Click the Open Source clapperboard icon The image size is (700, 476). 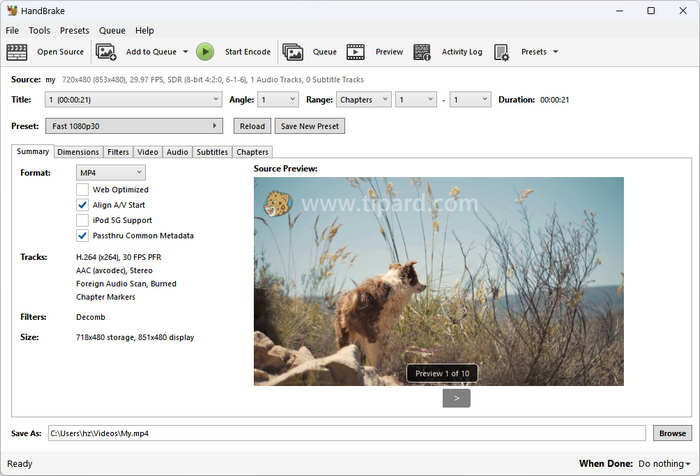pyautogui.click(x=17, y=52)
